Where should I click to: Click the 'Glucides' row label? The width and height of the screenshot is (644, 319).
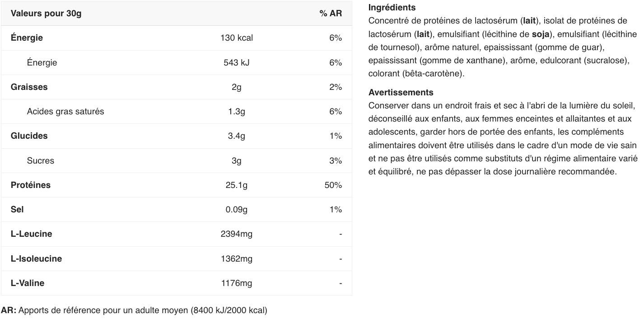[x=29, y=136]
